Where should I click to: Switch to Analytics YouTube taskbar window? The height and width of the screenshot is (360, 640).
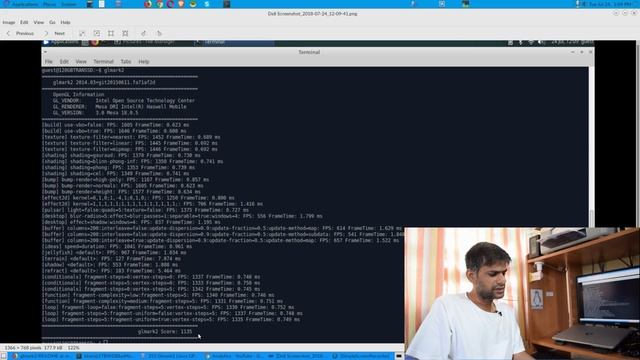tap(234, 356)
